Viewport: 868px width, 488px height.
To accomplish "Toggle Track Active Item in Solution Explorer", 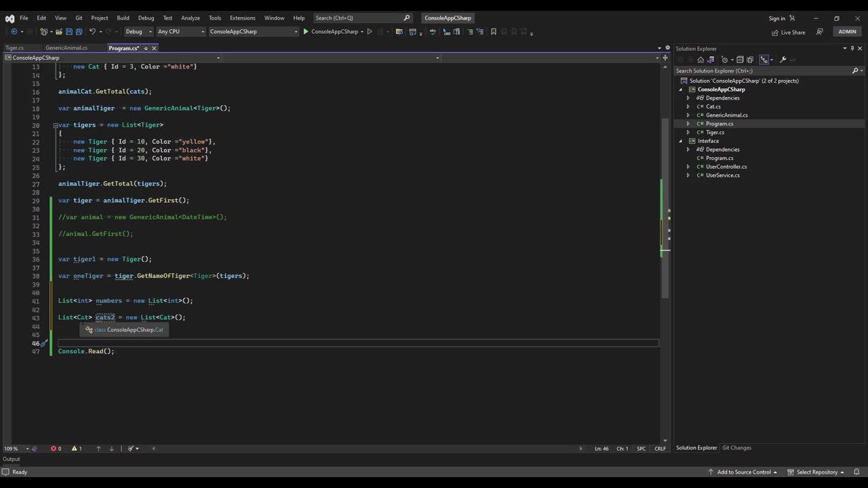I will click(x=764, y=60).
